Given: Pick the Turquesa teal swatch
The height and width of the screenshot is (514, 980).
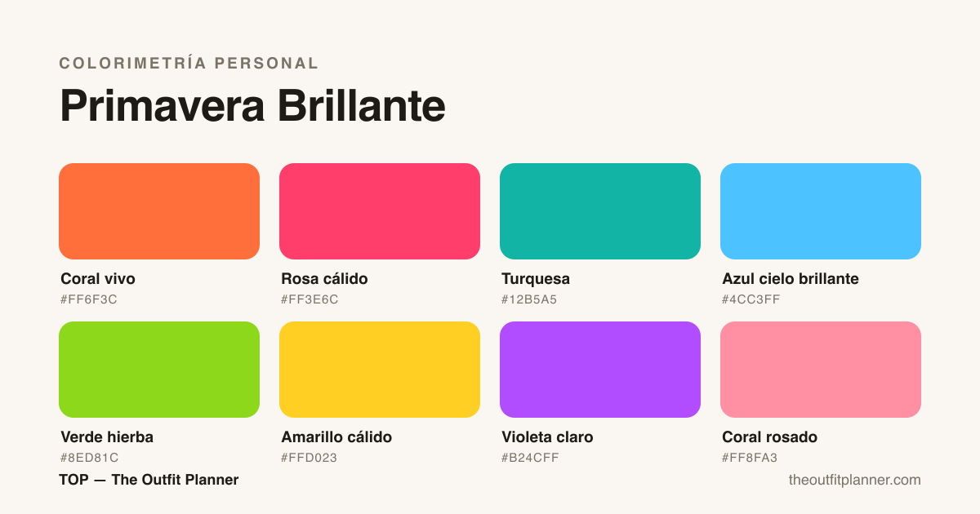Looking at the screenshot, I should coord(600,211).
